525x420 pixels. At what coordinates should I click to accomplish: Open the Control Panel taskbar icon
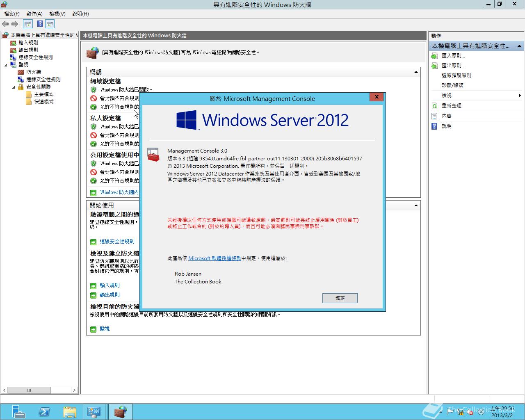pyautogui.click(x=94, y=412)
